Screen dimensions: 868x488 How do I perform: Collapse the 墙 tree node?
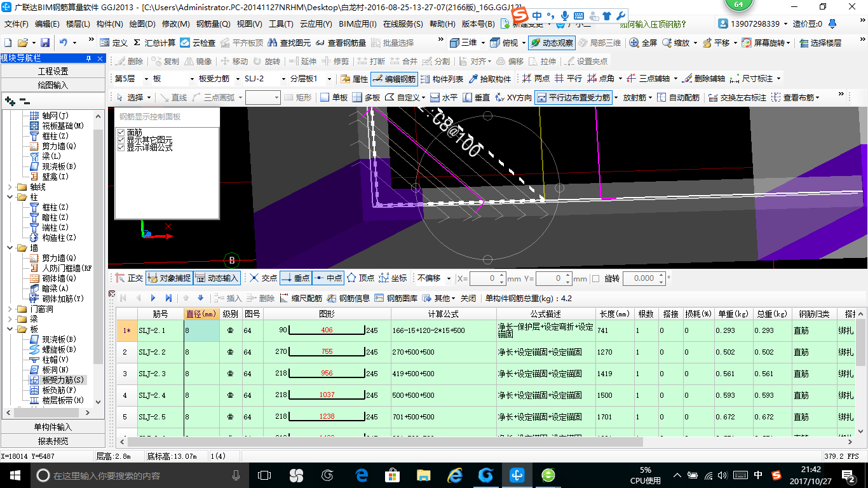tap(10, 248)
